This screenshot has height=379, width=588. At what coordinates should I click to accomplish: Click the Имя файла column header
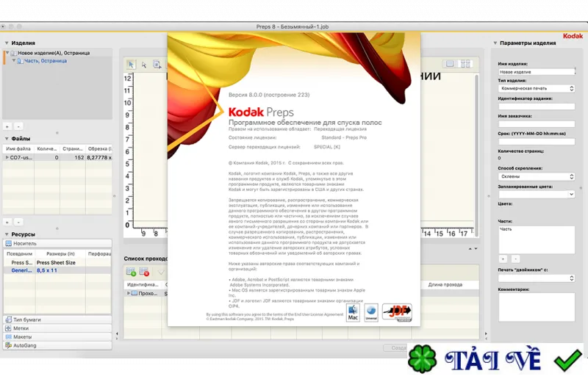[18, 149]
